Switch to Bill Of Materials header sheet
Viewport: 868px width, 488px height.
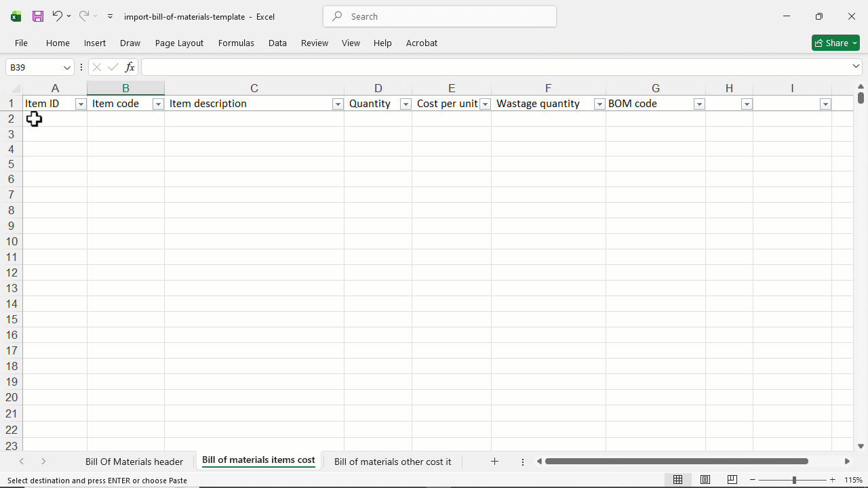[x=134, y=462]
